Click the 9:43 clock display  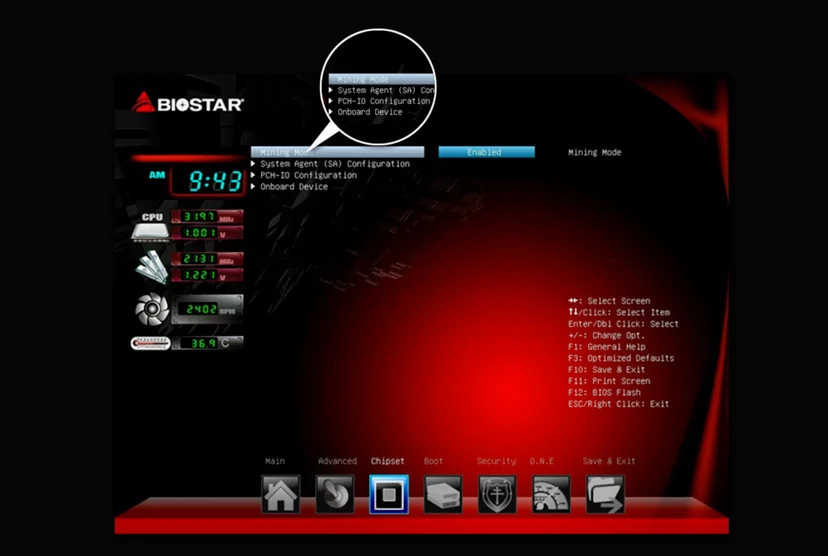[x=215, y=182]
